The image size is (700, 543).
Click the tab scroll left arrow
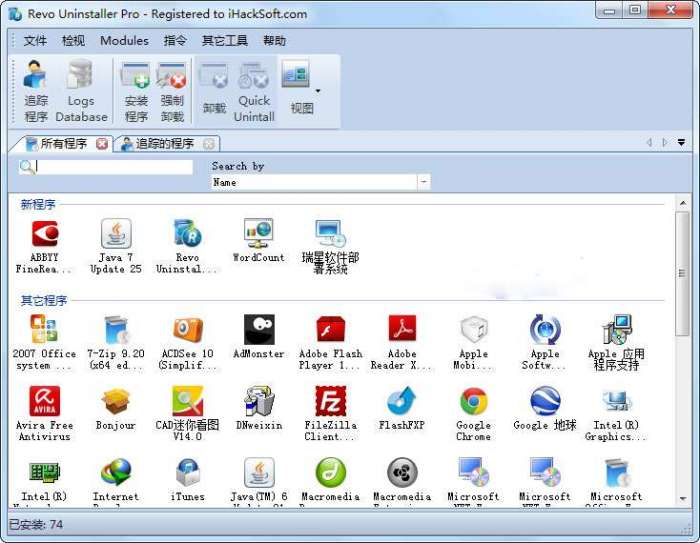coord(649,142)
